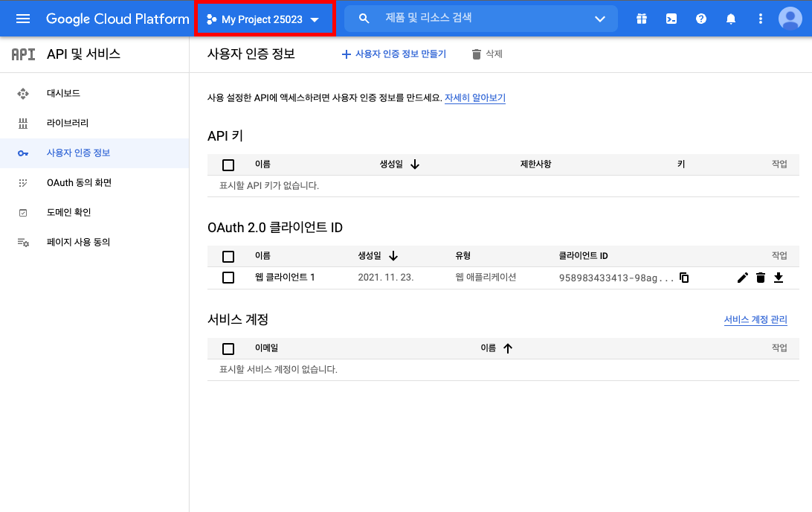Show notifications bell

pos(731,19)
